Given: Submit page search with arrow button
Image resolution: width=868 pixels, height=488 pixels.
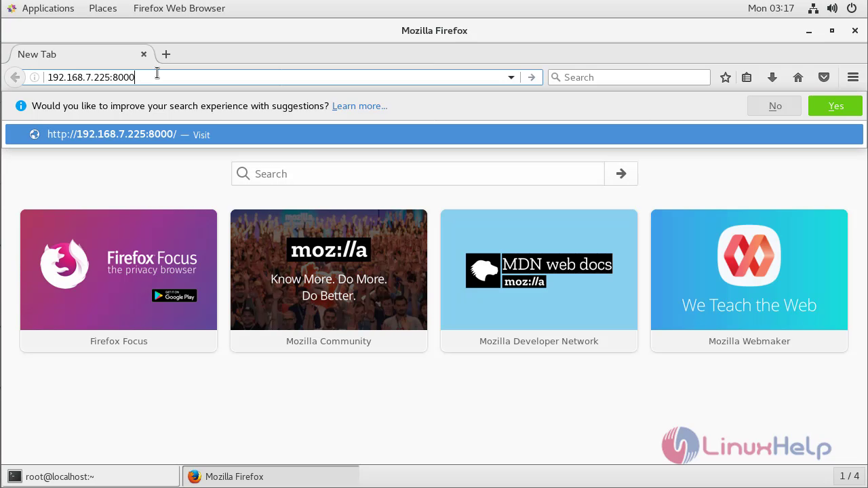Looking at the screenshot, I should (621, 174).
